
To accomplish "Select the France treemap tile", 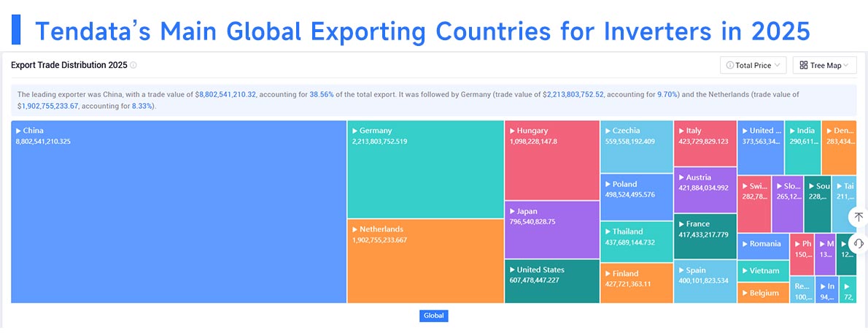I will click(705, 237).
